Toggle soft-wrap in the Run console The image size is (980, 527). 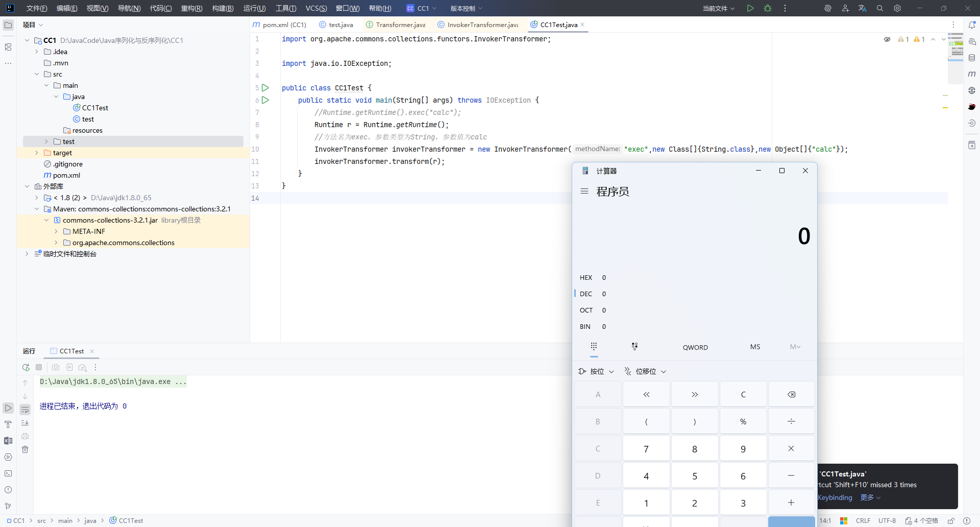(25, 410)
